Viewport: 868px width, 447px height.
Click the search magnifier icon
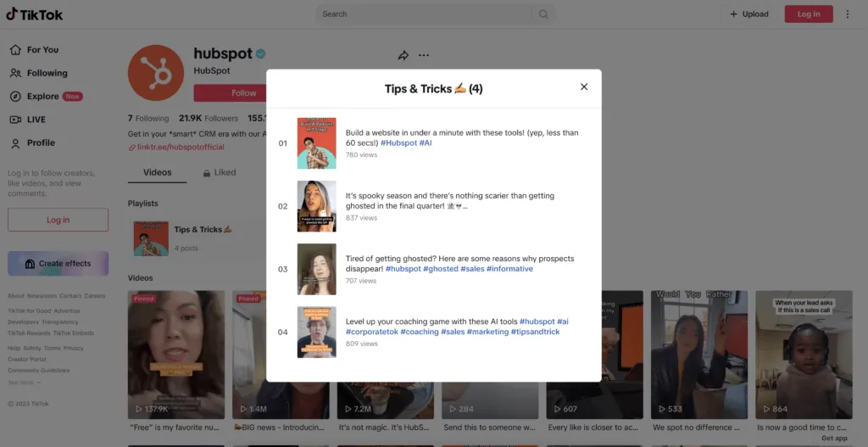(x=543, y=14)
